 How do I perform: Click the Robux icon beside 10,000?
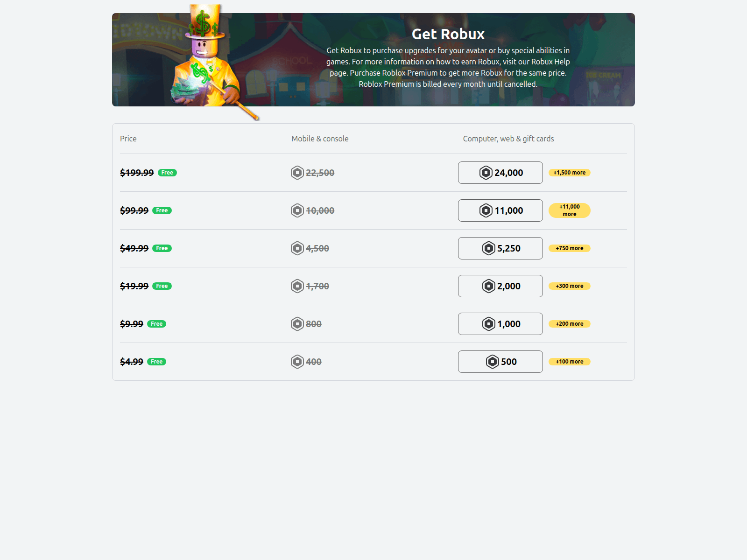297,210
